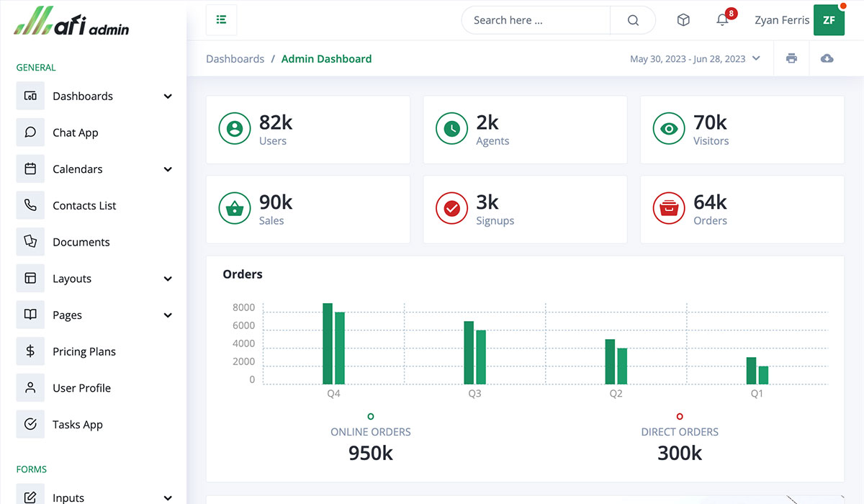
Task: Click the taller Q1 bar in chart
Action: (x=751, y=371)
